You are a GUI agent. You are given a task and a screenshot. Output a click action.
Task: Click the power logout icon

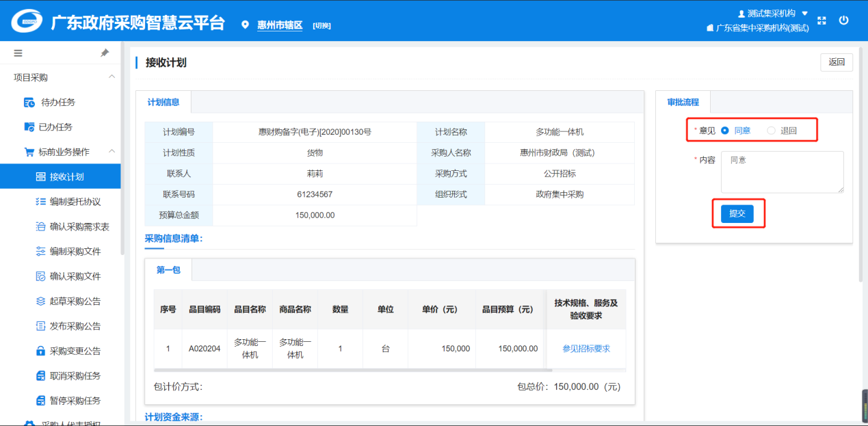click(843, 21)
